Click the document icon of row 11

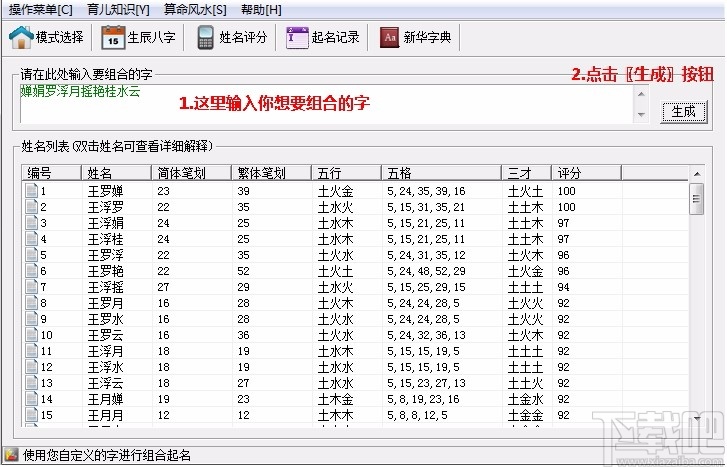click(x=32, y=351)
